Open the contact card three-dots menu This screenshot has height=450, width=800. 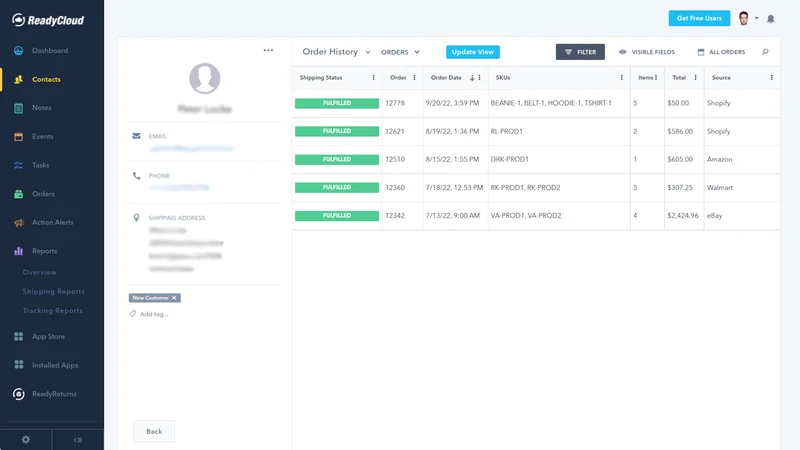coord(268,50)
